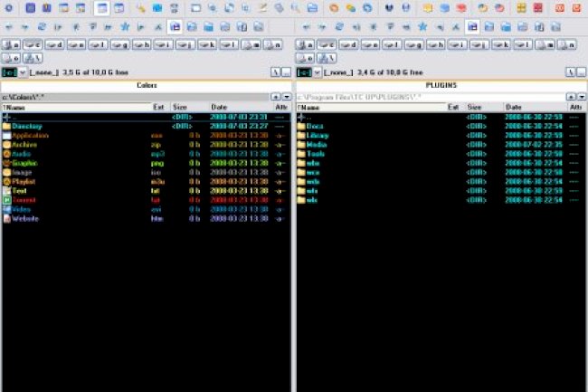The height and width of the screenshot is (392, 588).
Task: Go back using right panel's back arrow
Action: [307, 27]
